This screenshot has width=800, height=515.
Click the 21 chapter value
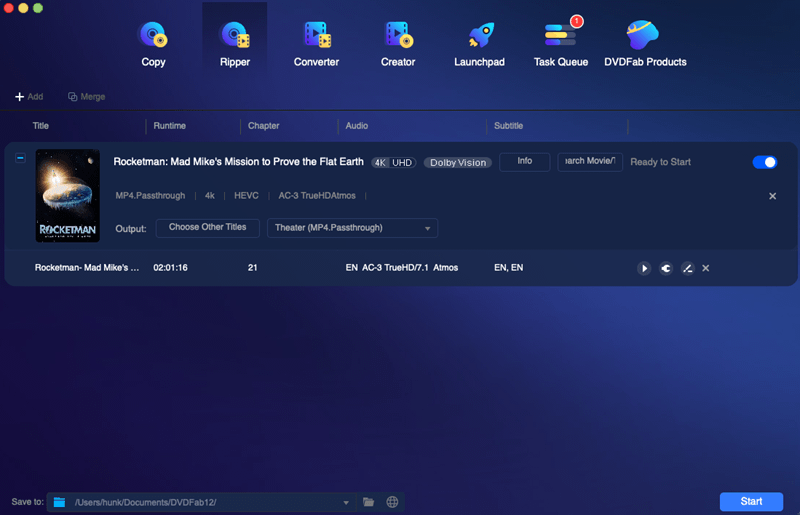(253, 267)
